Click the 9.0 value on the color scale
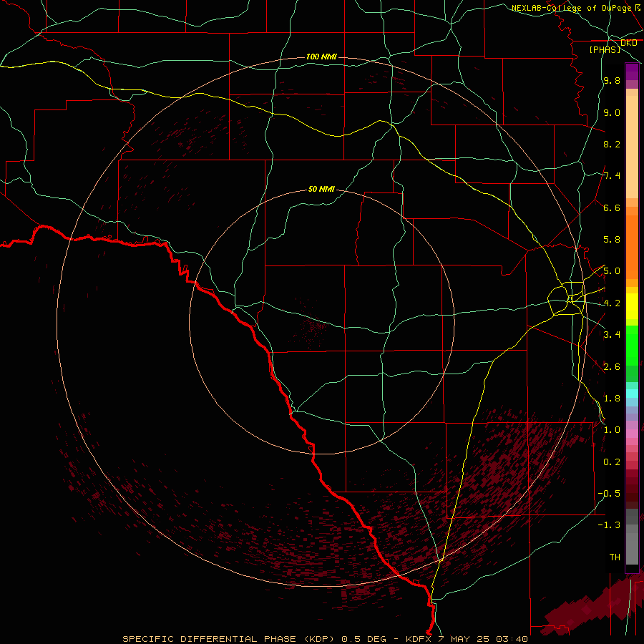Screen dimensions: 644x644 pyautogui.click(x=612, y=112)
